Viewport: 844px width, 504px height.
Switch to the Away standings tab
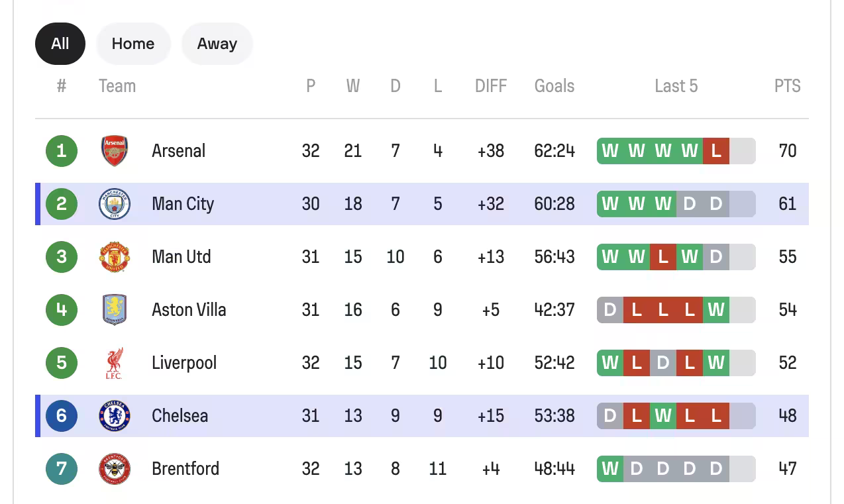point(217,44)
